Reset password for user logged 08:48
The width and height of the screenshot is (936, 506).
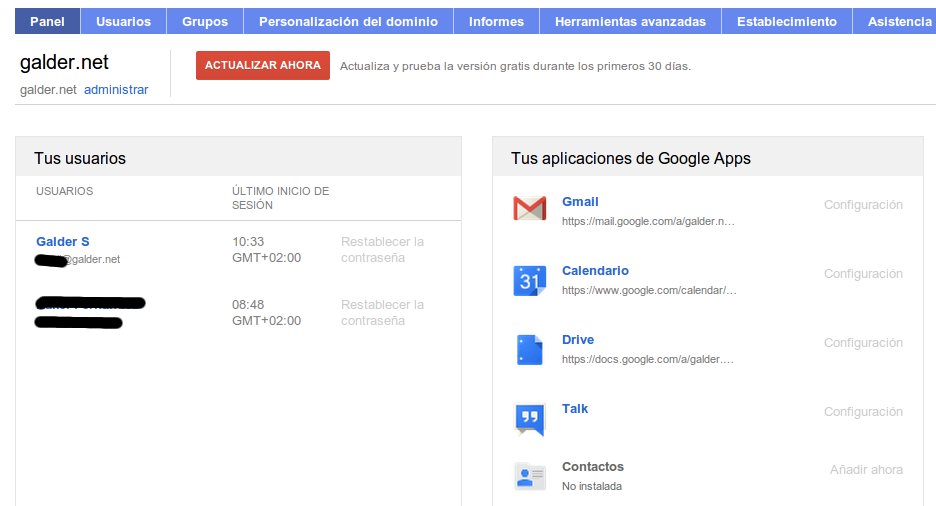[382, 313]
